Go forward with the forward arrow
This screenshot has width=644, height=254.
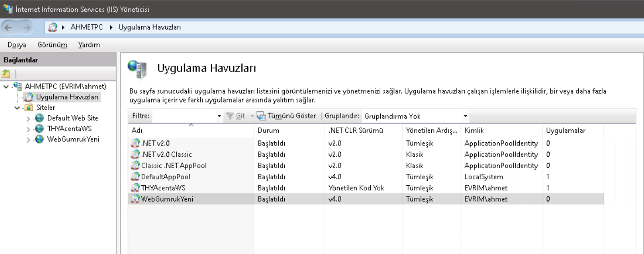coord(27,27)
